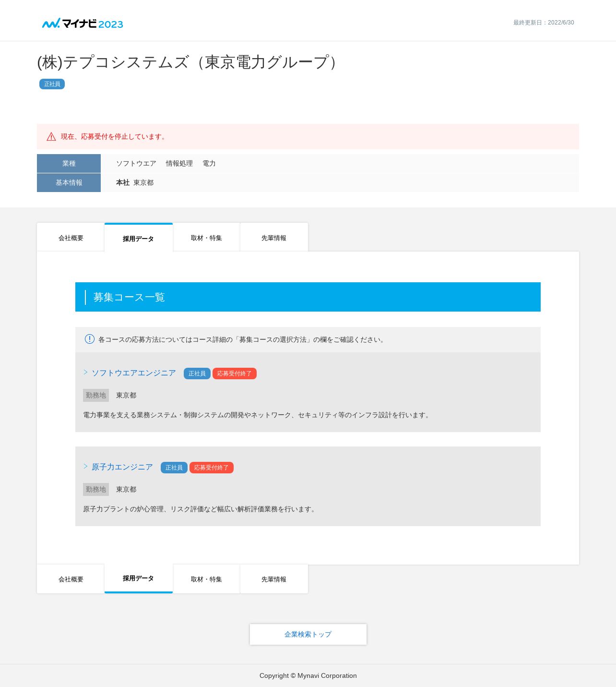The width and height of the screenshot is (616, 687).
Task: Click the company name heading テプコシステムズ
Action: [189, 62]
